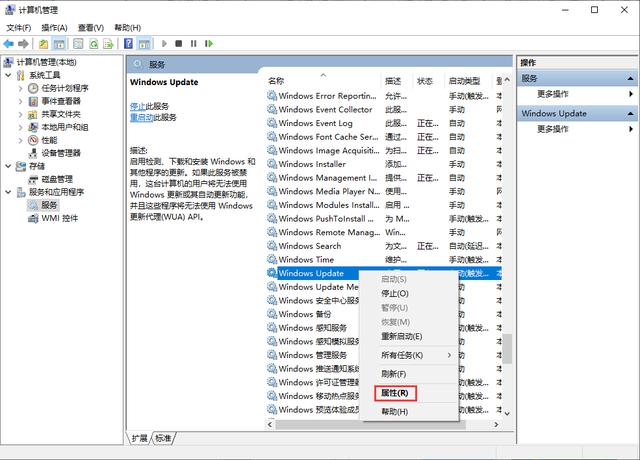
Task: Click the Forward arrow toolbar icon
Action: point(23,43)
